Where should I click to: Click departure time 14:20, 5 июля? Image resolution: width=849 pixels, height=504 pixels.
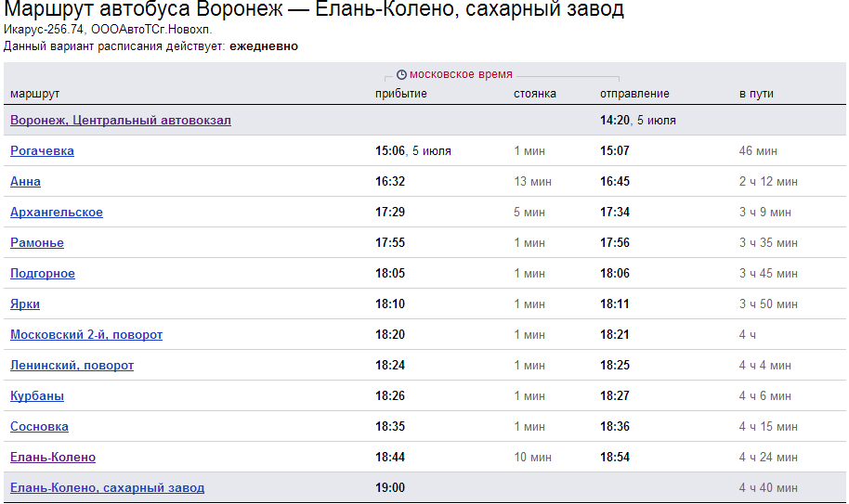coord(638,120)
